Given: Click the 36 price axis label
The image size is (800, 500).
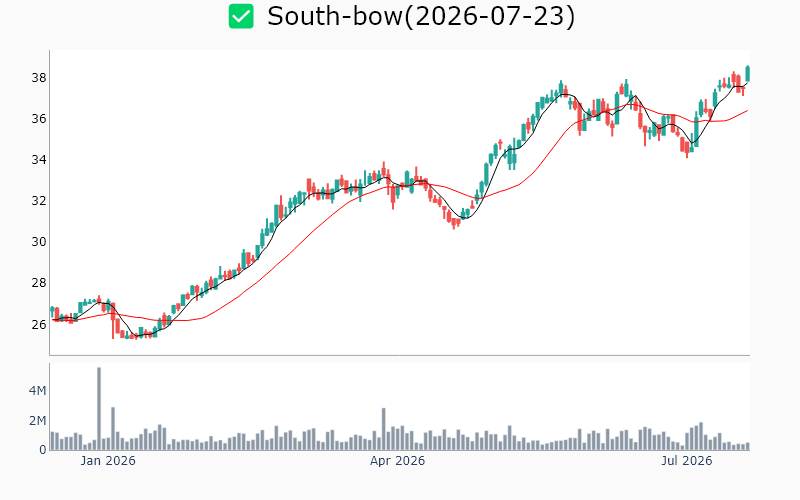Looking at the screenshot, I should tap(39, 118).
